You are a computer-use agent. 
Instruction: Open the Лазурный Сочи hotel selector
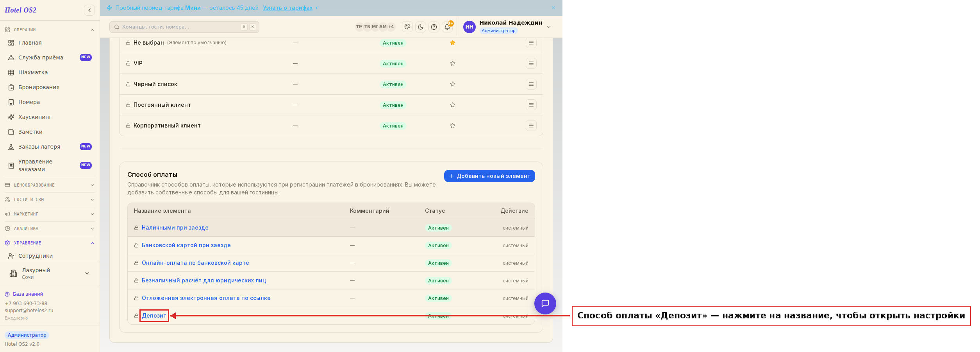point(50,273)
